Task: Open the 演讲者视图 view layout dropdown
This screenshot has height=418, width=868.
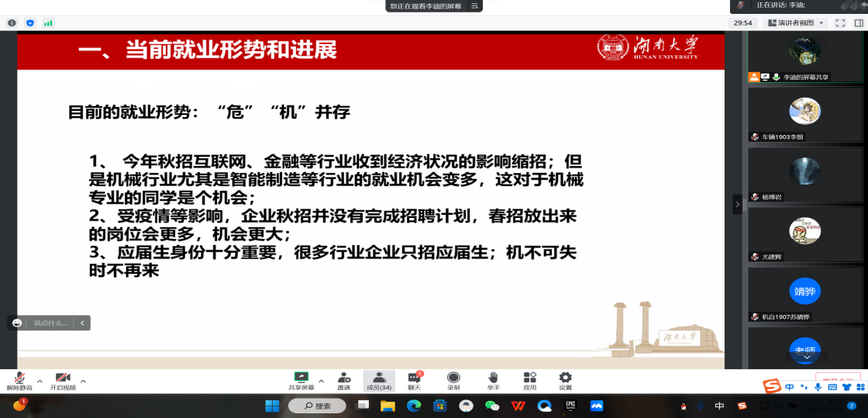Action: click(797, 23)
